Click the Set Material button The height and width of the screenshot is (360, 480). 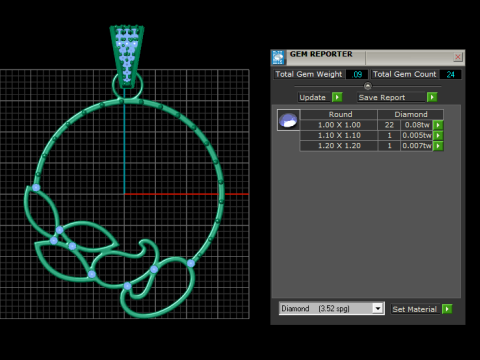415,309
